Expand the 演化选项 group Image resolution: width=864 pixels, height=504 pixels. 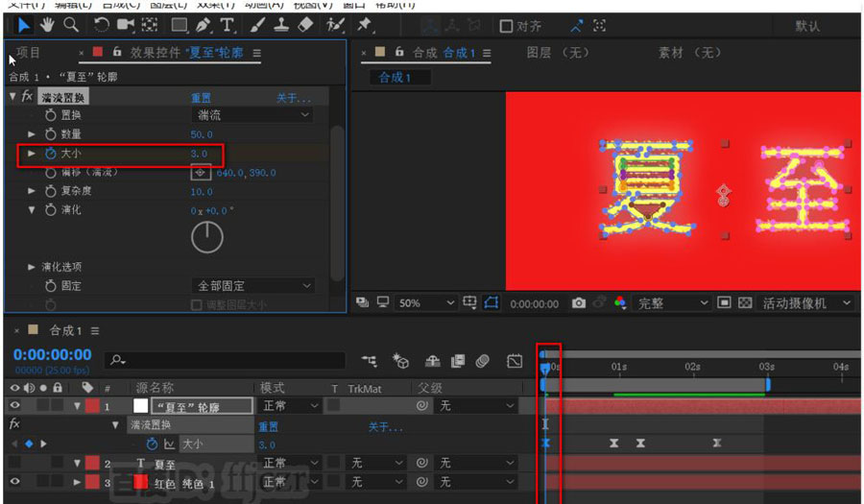coord(32,267)
